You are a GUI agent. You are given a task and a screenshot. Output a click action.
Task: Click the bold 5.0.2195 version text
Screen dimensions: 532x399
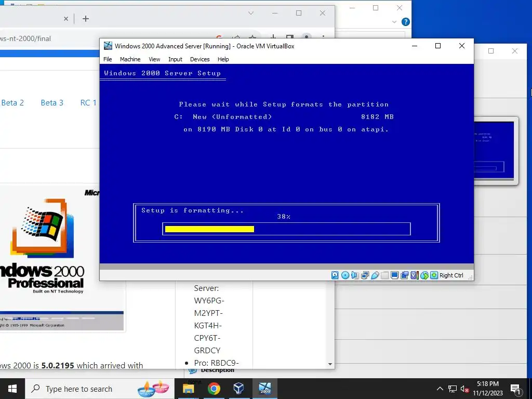coord(58,365)
